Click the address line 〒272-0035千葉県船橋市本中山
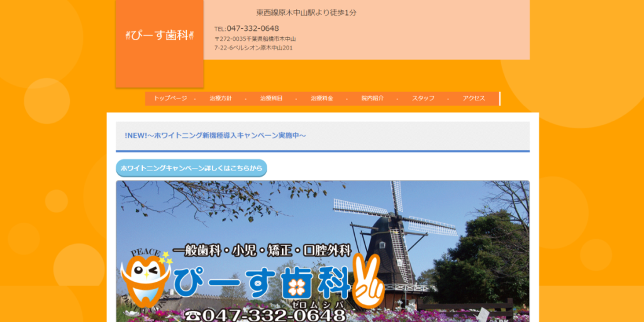Viewport: 644px width, 322px height. tap(255, 39)
